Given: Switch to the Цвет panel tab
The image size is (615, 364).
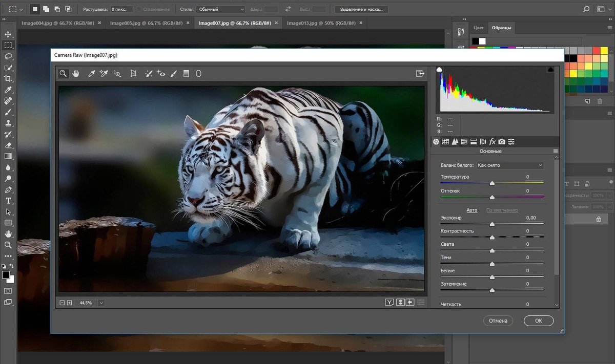Looking at the screenshot, I should [x=479, y=28].
